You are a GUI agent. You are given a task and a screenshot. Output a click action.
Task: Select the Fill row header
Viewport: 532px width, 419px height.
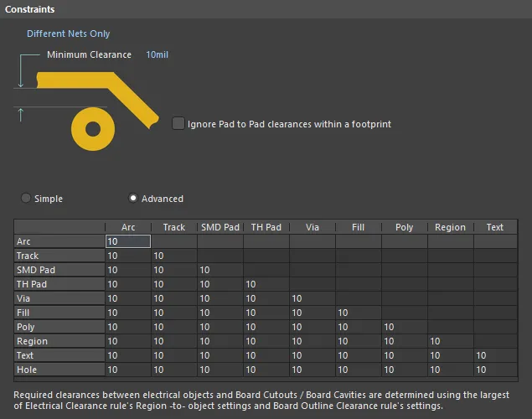pos(59,313)
